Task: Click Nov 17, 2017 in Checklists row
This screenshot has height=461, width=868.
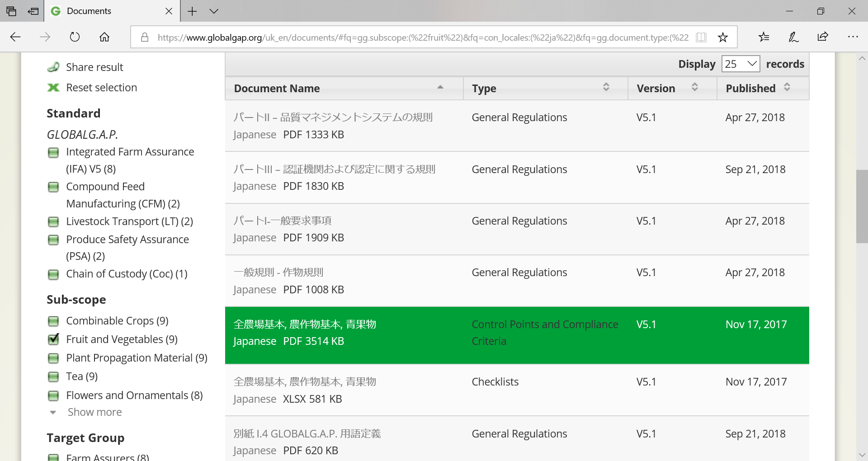Action: (x=756, y=382)
